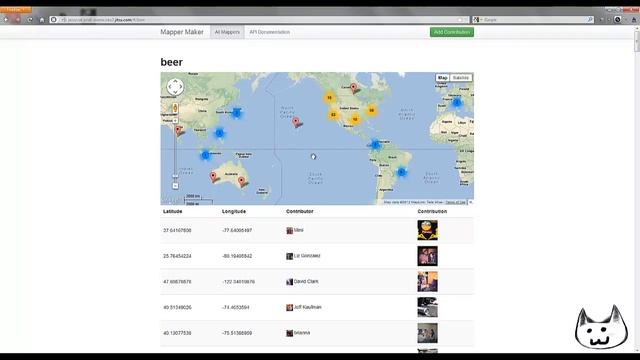Reload the page with the refresh icon
The image size is (640, 360).
[x=30, y=20]
